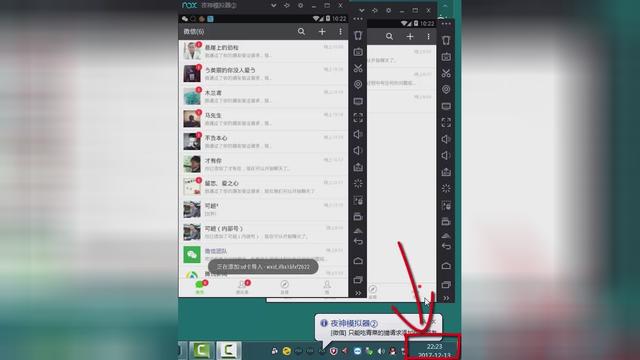Click volume down in front Nox sidebar
Image resolution: width=640 pixels, height=360 pixels.
(358, 151)
